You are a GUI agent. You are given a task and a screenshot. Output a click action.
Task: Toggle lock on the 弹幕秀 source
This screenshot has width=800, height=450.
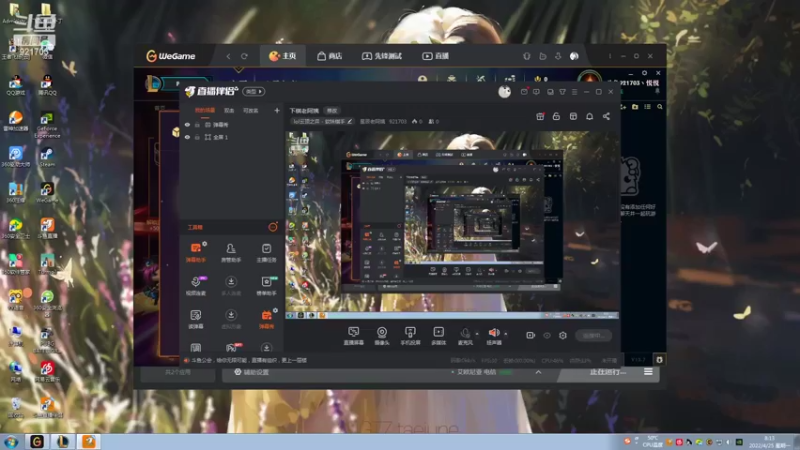pos(197,124)
